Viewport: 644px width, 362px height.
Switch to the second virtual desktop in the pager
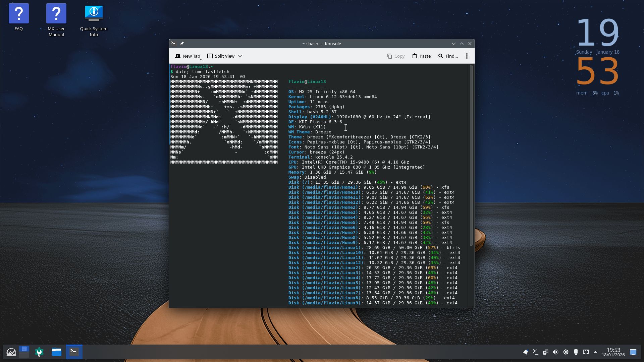tap(24, 355)
